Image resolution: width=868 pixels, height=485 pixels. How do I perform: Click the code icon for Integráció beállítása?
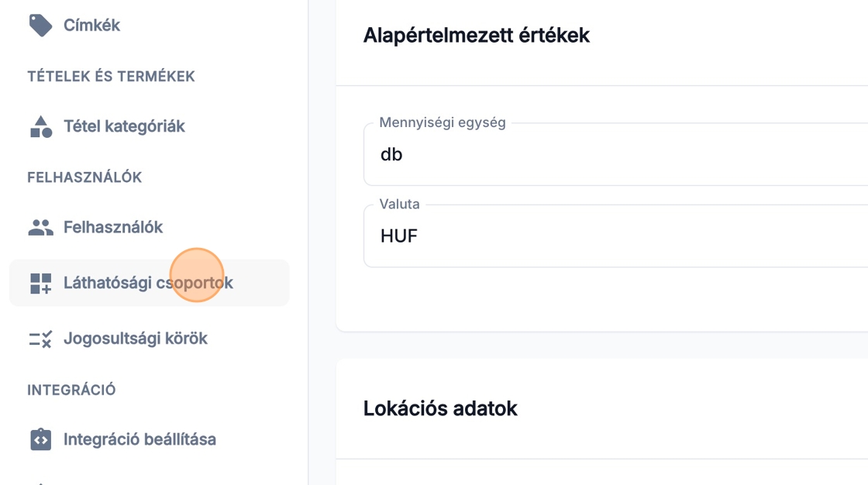tap(40, 439)
